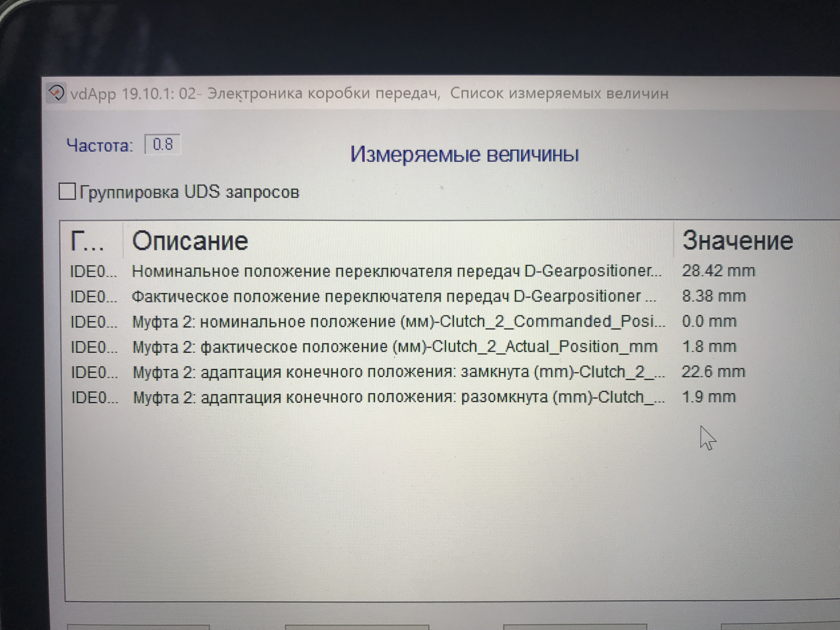Select the Фактическое положение переключателя передач row
Image resolution: width=840 pixels, height=630 pixels.
(x=394, y=297)
